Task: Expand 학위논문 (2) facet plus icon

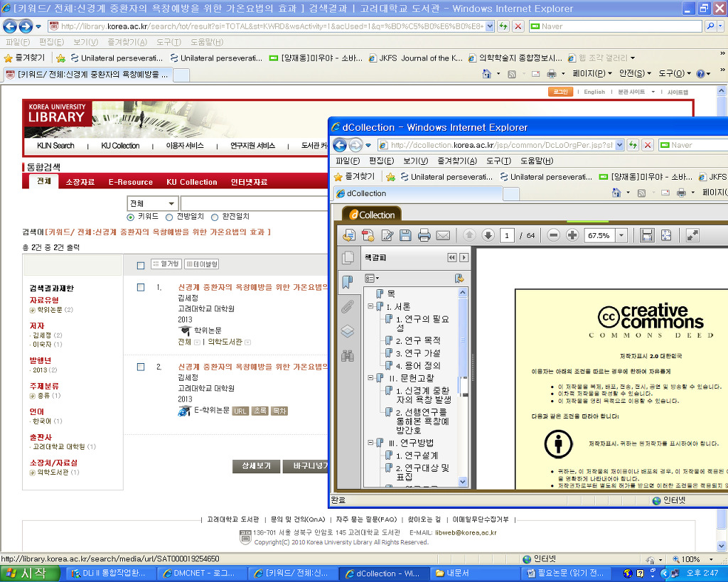Action: coord(33,310)
